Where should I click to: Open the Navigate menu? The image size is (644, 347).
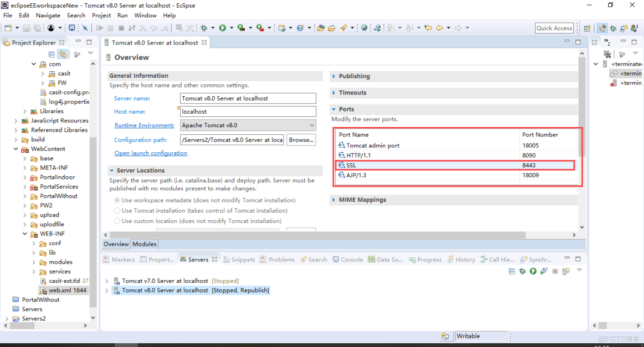pyautogui.click(x=48, y=16)
